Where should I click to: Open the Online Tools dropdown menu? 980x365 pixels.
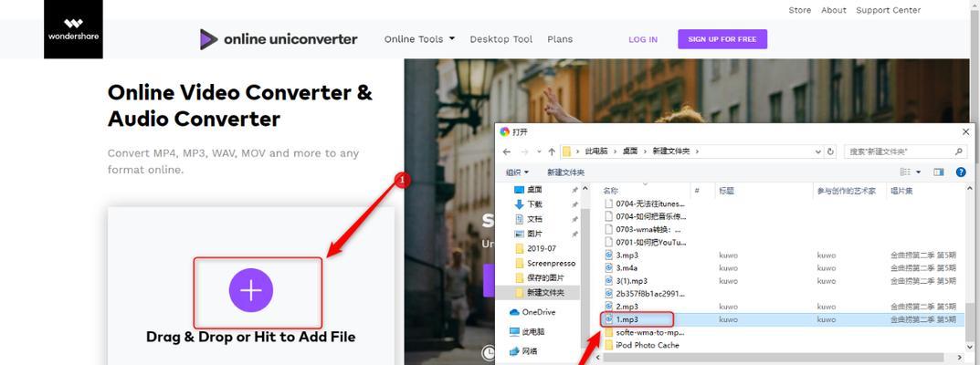coord(419,39)
